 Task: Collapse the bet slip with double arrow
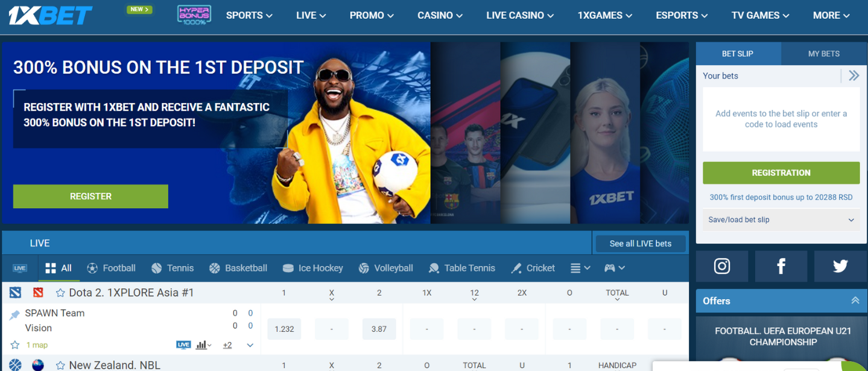(x=854, y=75)
